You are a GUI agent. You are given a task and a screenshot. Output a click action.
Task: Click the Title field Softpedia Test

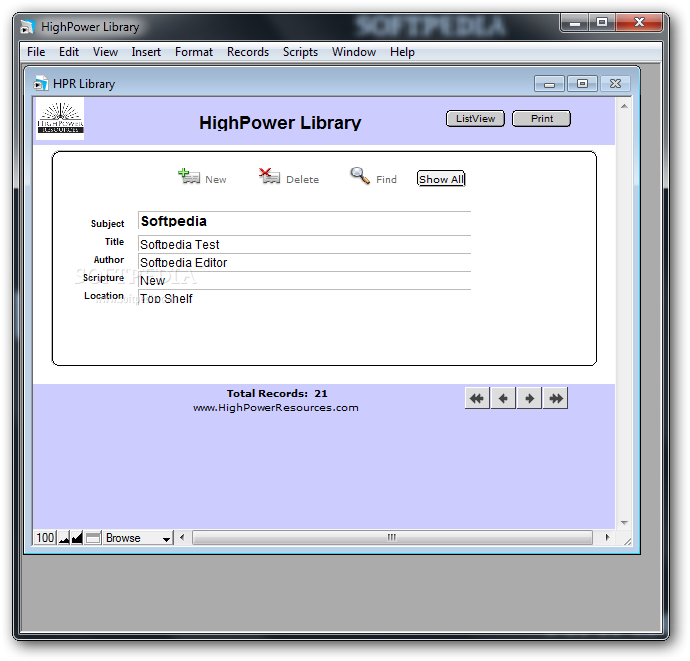tap(305, 244)
